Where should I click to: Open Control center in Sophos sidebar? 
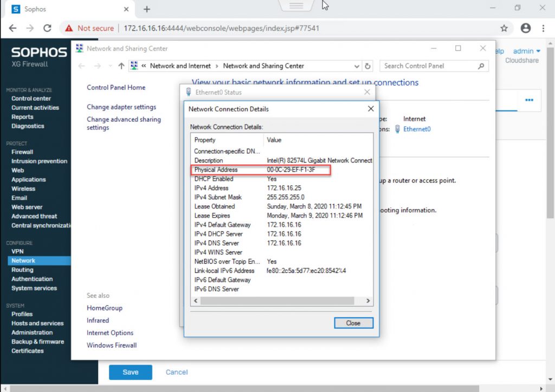pos(31,98)
